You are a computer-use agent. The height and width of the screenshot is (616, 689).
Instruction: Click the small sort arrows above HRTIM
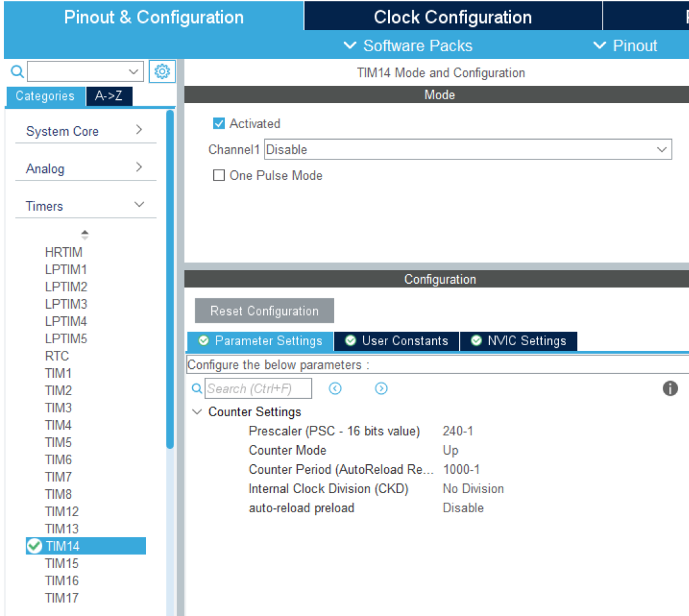pos(85,235)
